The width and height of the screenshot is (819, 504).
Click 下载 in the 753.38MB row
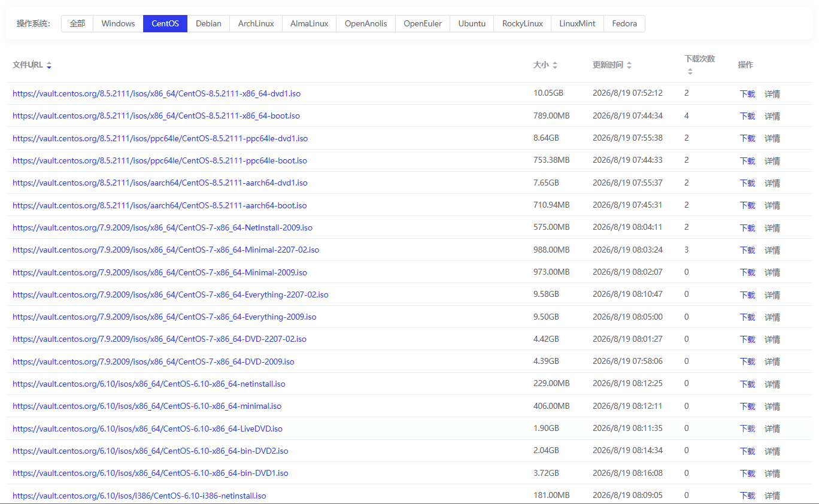[748, 161]
